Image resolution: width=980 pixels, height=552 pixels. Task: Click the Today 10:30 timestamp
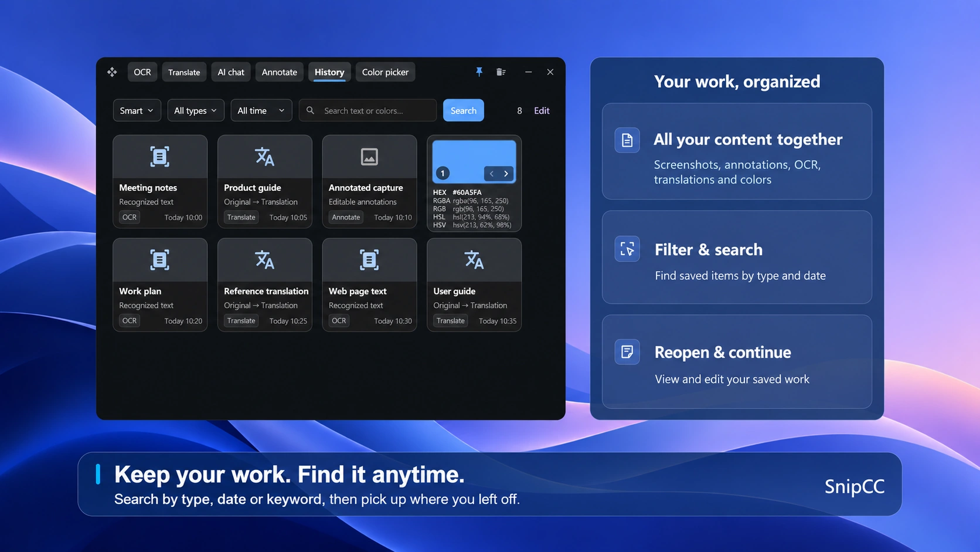pos(393,321)
